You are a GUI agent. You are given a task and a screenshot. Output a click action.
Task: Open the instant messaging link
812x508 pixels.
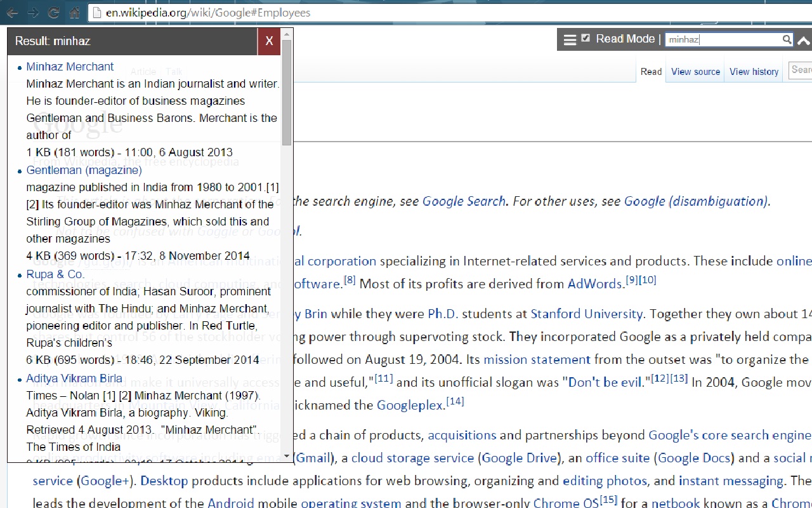pyautogui.click(x=731, y=481)
